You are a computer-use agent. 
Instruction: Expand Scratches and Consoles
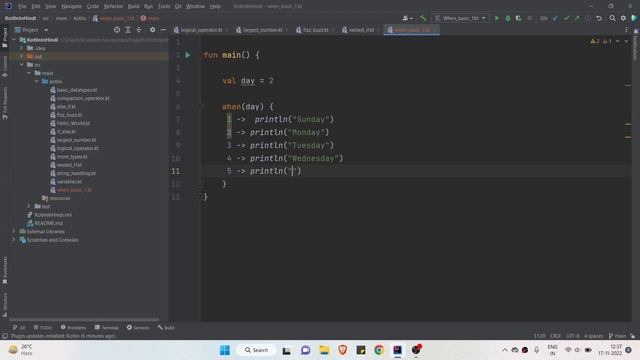(14, 240)
